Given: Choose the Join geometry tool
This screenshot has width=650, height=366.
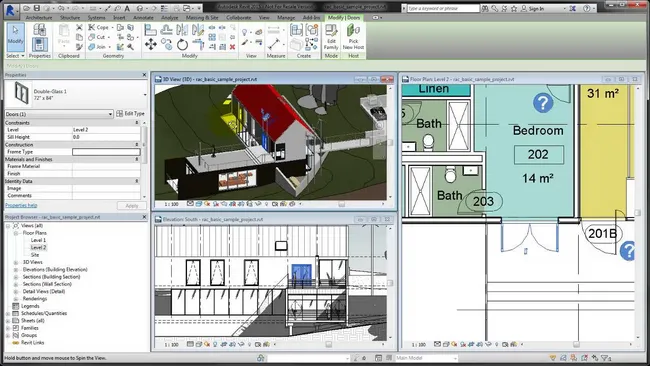Looking at the screenshot, I should click(97, 47).
